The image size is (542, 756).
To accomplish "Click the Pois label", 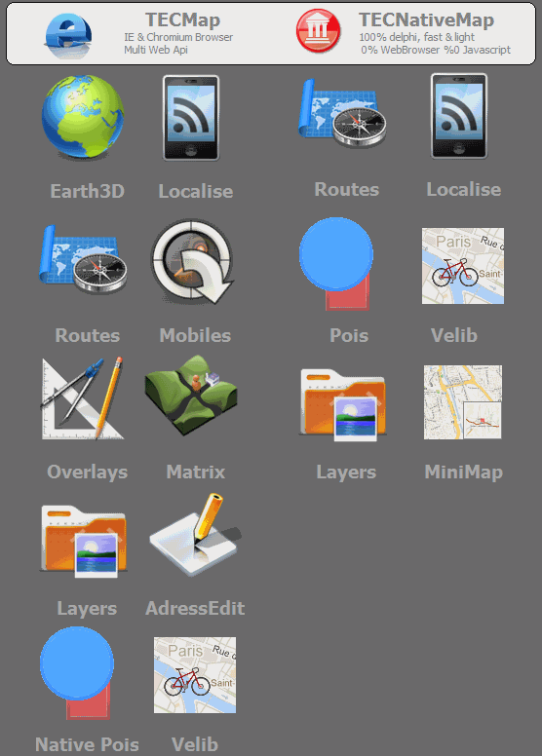I will (349, 335).
